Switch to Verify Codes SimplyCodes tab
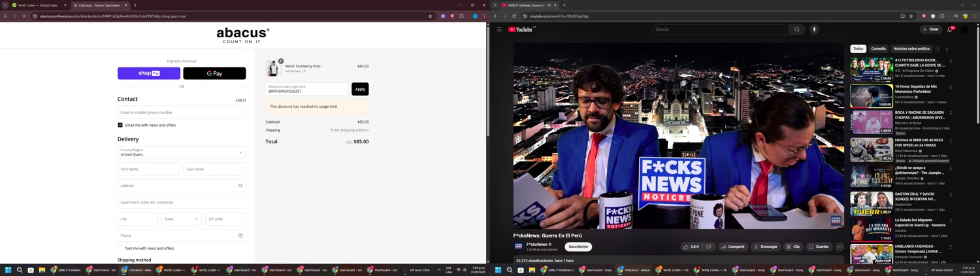This screenshot has height=276, width=980. pos(40,5)
